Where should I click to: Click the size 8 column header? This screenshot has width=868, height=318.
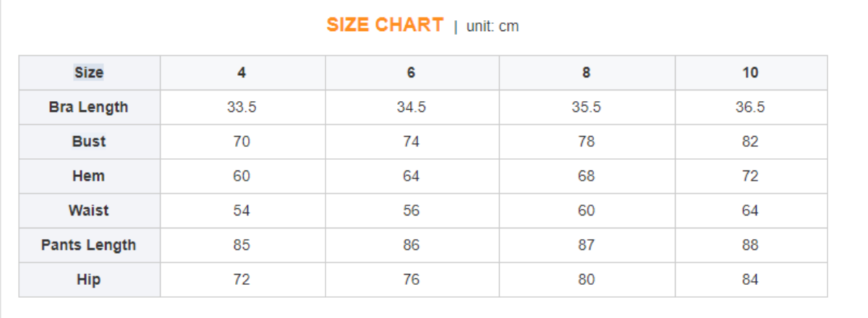click(586, 72)
